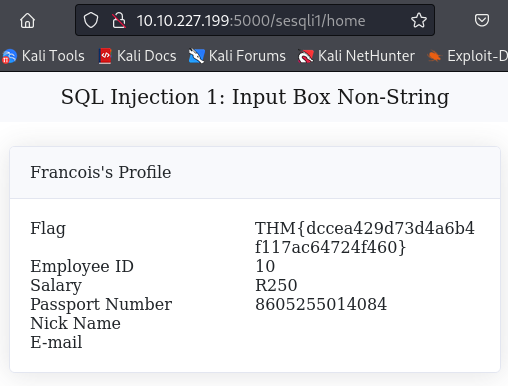
Task: Click the SQL Injection 1 page heading
Action: 255,97
